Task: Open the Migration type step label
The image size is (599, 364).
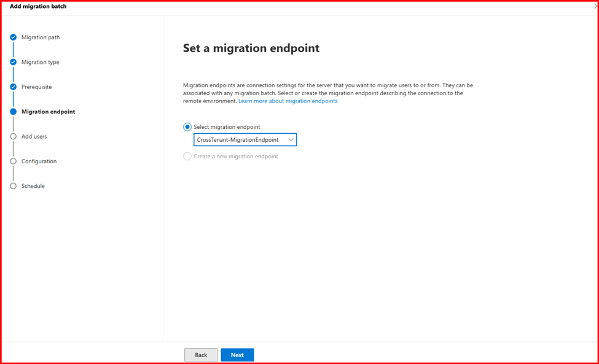Action: coord(41,62)
